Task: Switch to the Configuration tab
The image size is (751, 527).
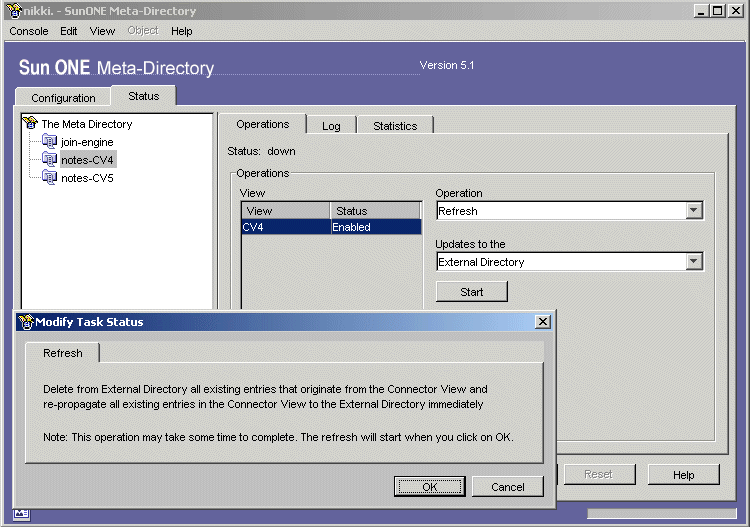Action: [63, 98]
